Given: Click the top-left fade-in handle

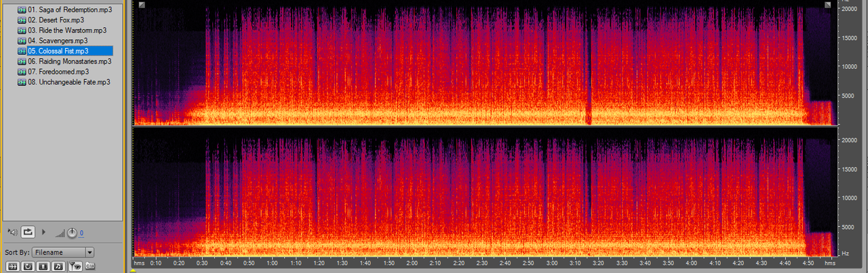Looking at the screenshot, I should point(141,5).
